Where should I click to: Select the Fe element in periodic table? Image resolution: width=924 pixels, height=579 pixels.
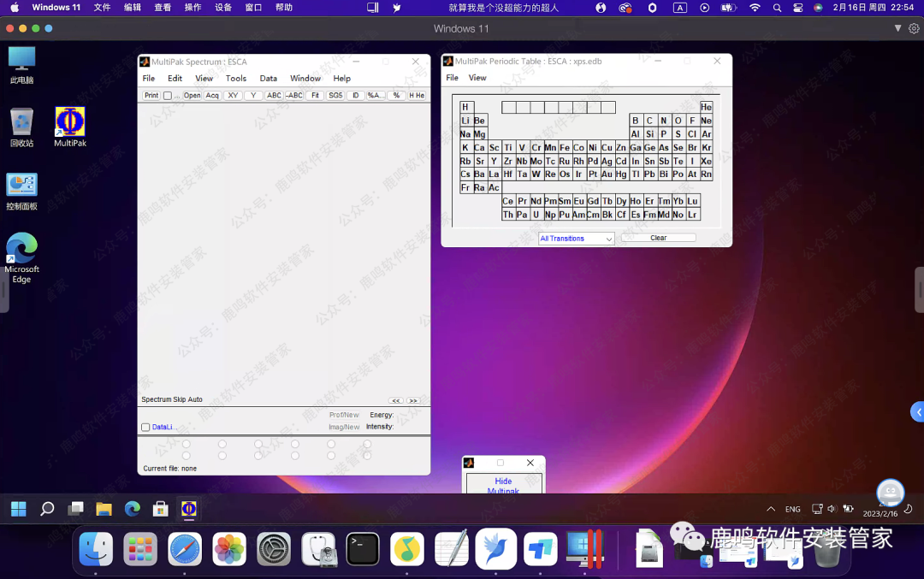click(565, 148)
